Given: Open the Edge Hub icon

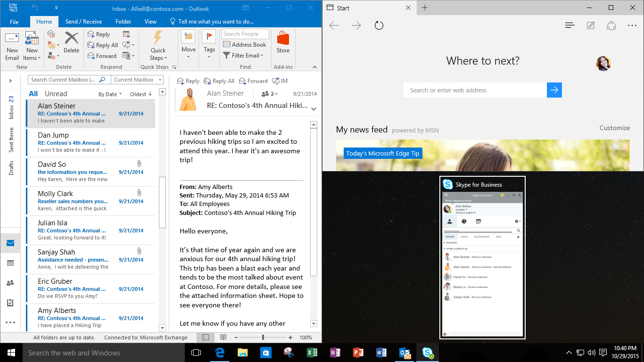Looking at the screenshot, I should pyautogui.click(x=570, y=25).
